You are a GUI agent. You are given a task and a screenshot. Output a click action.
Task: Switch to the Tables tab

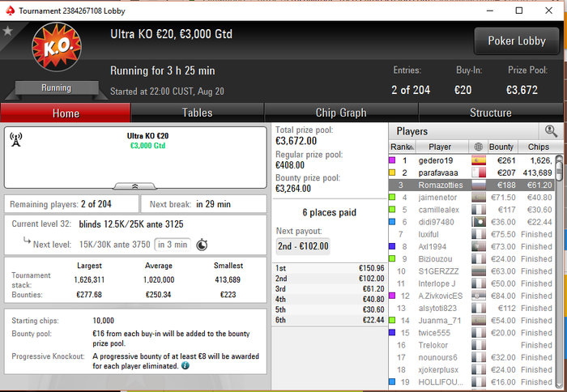[x=197, y=113]
